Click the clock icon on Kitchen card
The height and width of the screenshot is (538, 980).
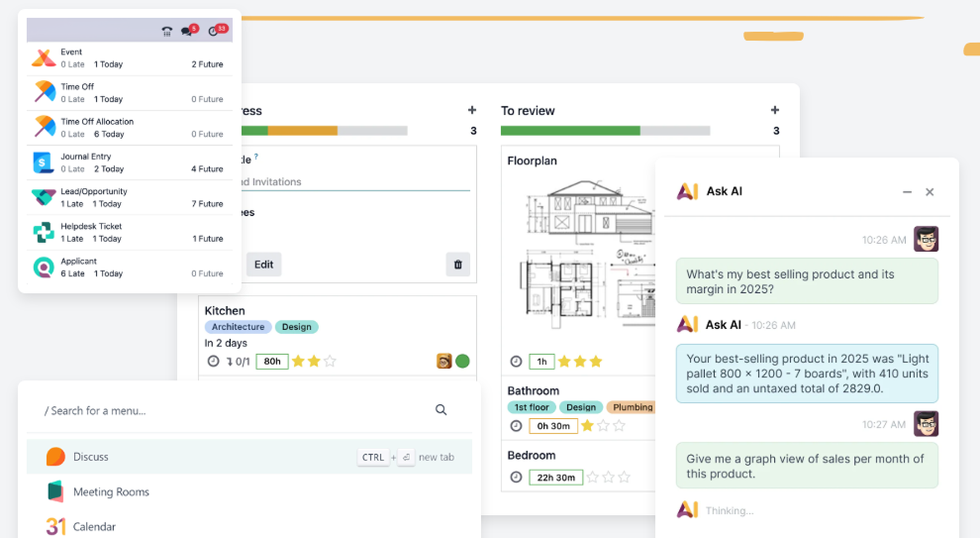coord(213,362)
